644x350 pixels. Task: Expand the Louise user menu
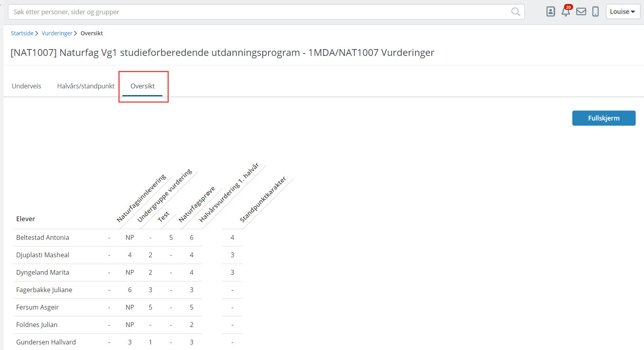pos(623,11)
